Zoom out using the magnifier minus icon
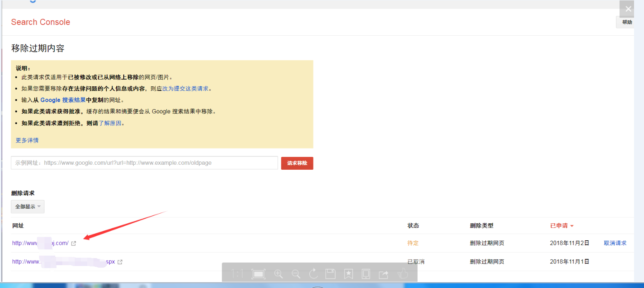Viewport: 644px width, 288px height. tap(296, 274)
